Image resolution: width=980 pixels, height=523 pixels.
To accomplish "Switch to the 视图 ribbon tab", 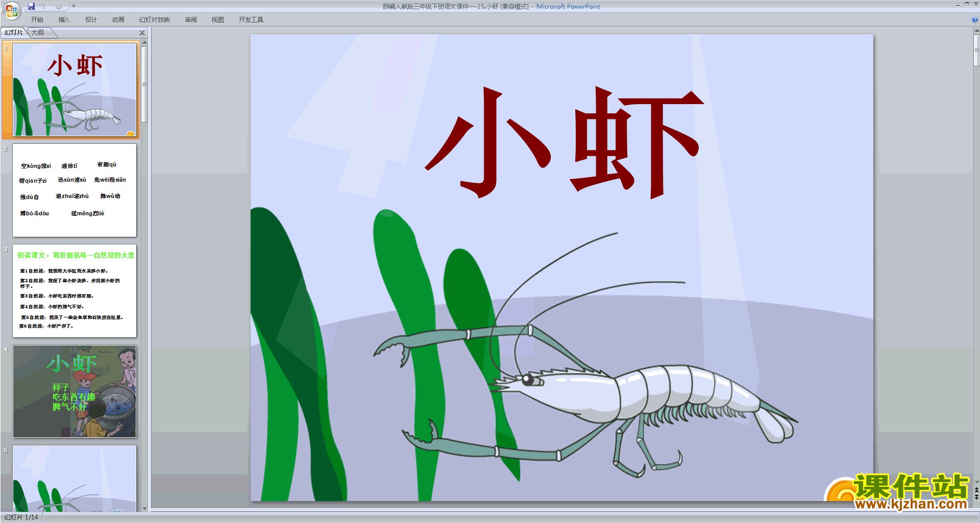I will click(x=218, y=20).
